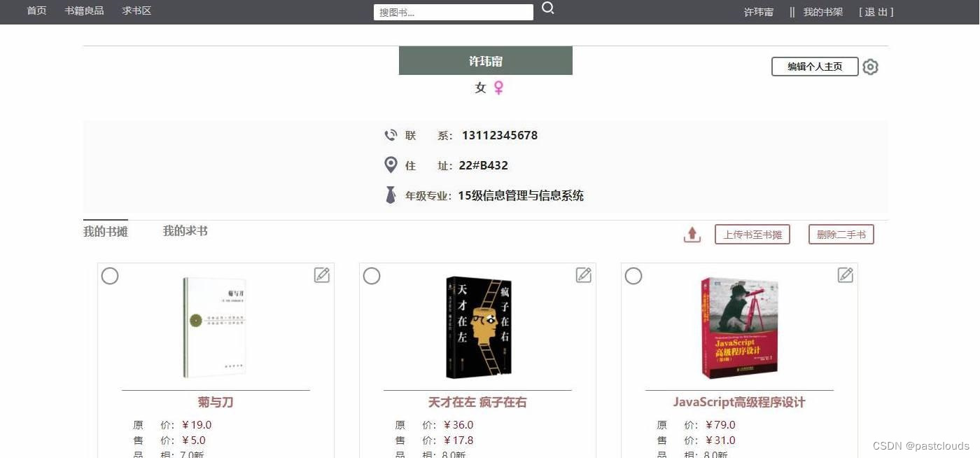Click the upload arrow icon

(692, 235)
